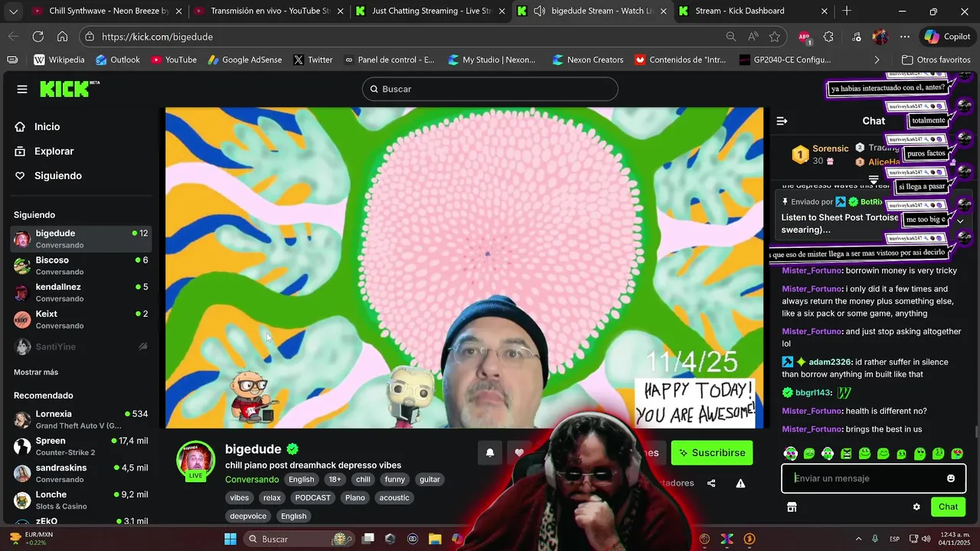
Task: Open Windows Start menu
Action: [230, 539]
